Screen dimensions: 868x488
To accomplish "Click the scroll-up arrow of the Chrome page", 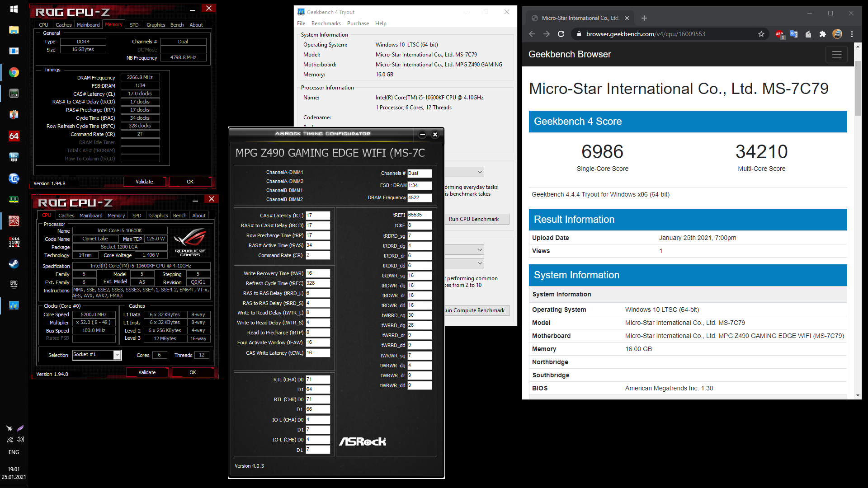I will click(x=858, y=46).
